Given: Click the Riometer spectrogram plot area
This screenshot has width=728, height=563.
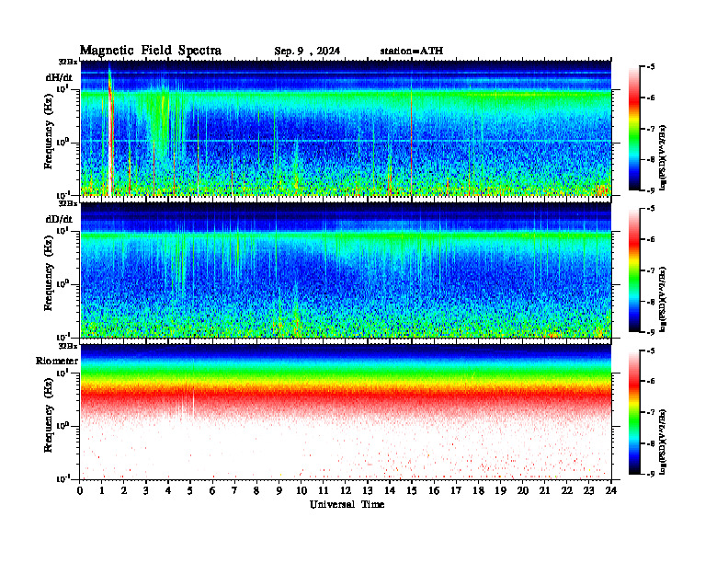Looking at the screenshot, I should (x=346, y=411).
